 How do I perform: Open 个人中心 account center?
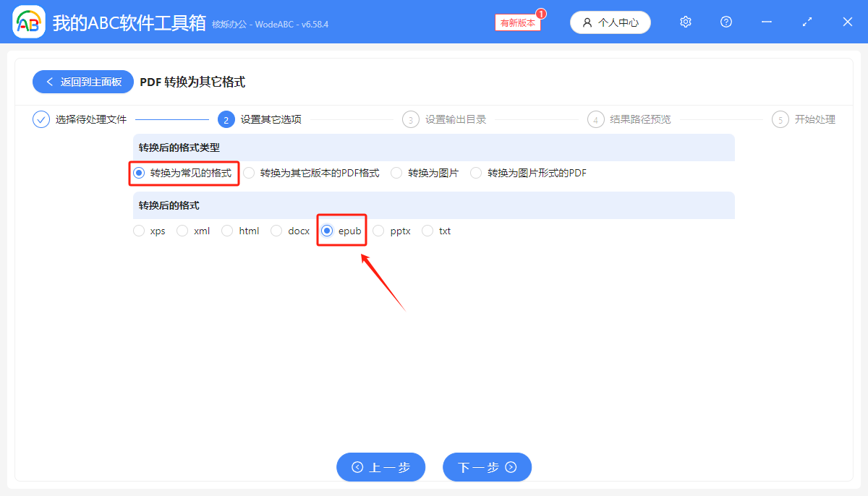click(610, 22)
